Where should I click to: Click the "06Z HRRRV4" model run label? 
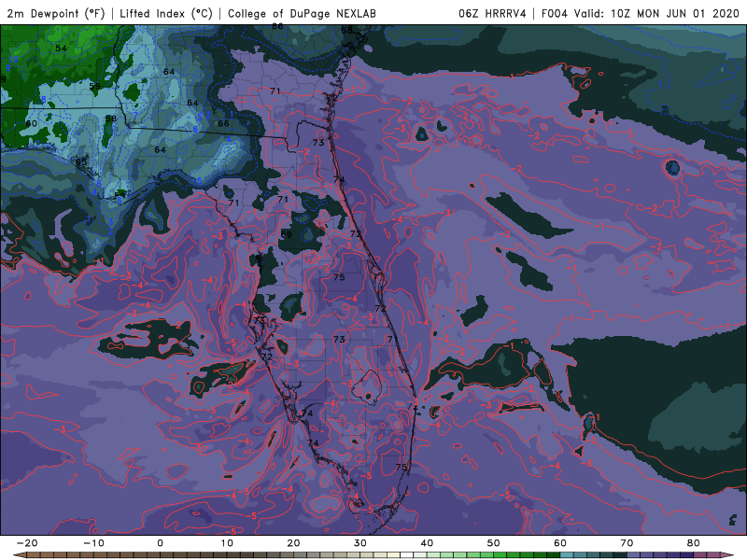pyautogui.click(x=492, y=13)
